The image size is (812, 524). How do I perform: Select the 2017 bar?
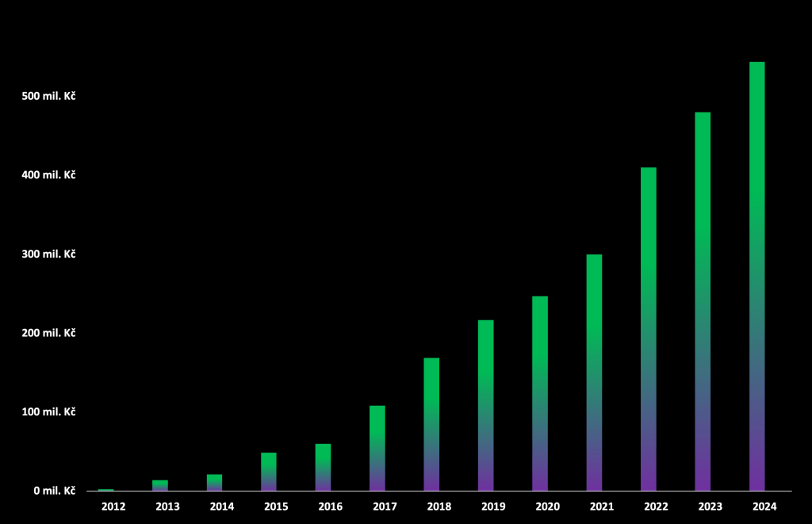coord(377,448)
